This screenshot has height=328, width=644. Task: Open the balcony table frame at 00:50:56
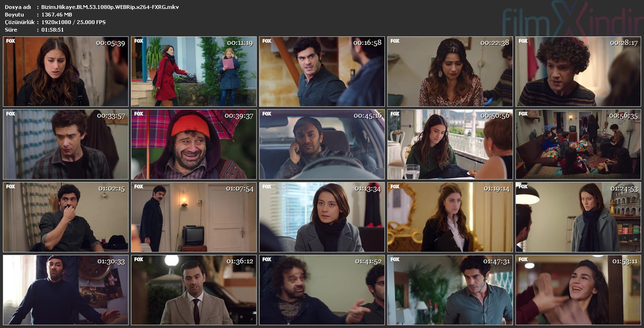pos(450,144)
